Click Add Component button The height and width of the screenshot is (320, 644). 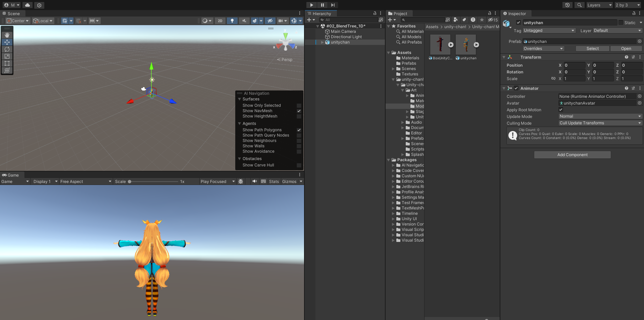(572, 155)
